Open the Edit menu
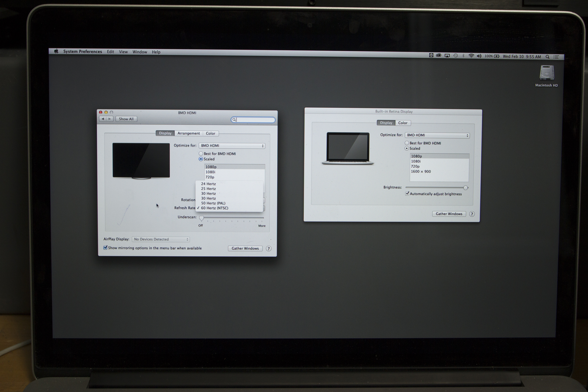Viewport: 588px width, 392px height. pyautogui.click(x=111, y=52)
